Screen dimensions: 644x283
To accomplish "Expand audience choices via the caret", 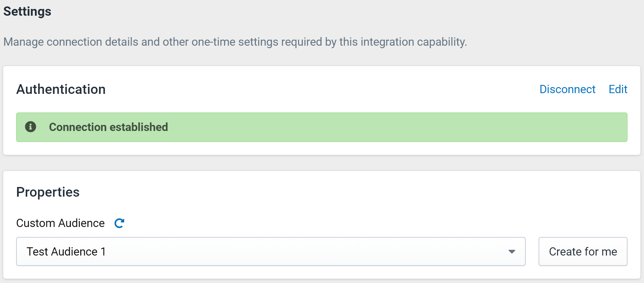I will (512, 252).
